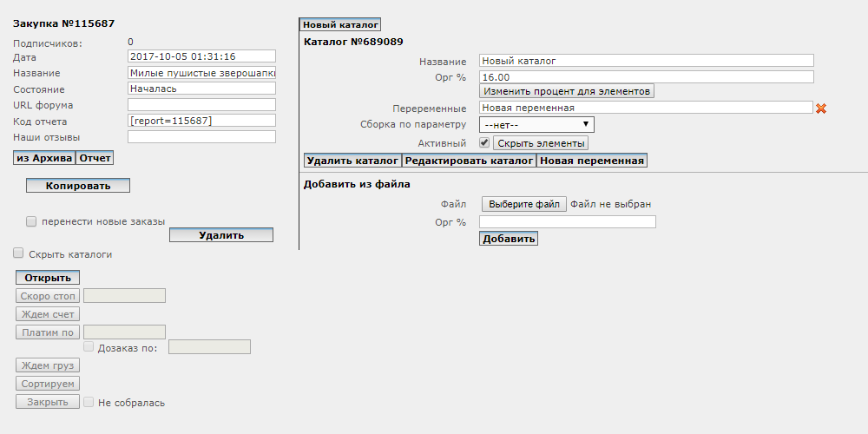Image resolution: width=868 pixels, height=434 pixels.
Task: Focus the URL форума input field
Action: (201, 105)
